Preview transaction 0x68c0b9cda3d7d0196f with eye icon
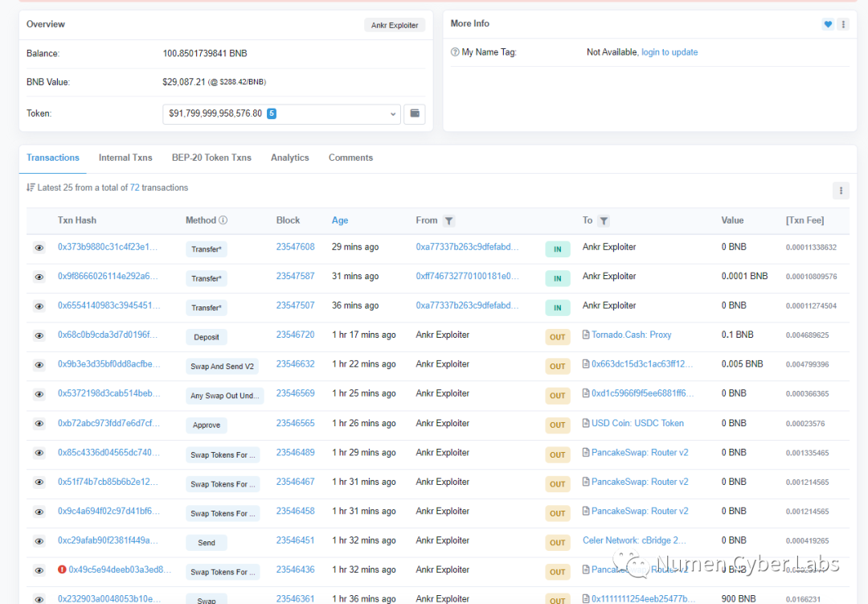Image resolution: width=868 pixels, height=604 pixels. pos(39,336)
